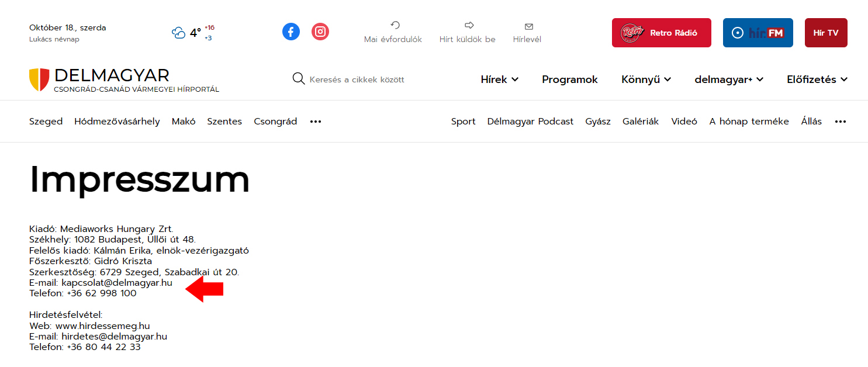
Task: Open the Galériák section
Action: (641, 122)
